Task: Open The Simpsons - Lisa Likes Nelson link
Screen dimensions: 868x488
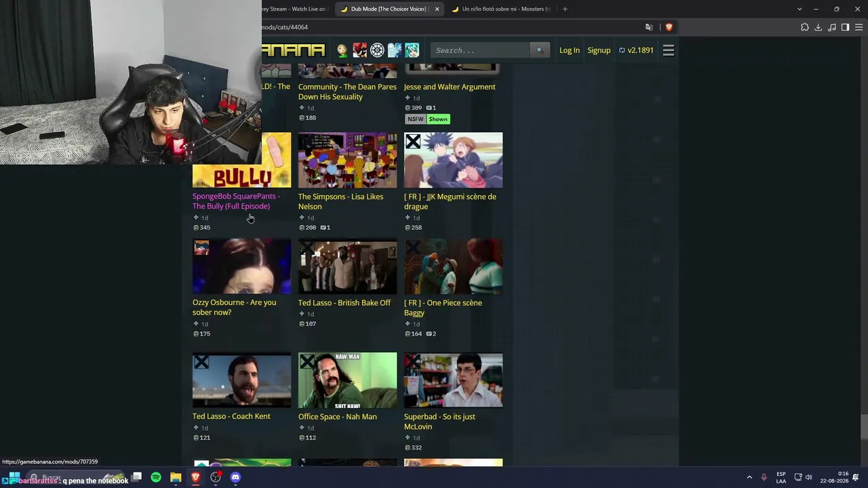Action: click(340, 201)
